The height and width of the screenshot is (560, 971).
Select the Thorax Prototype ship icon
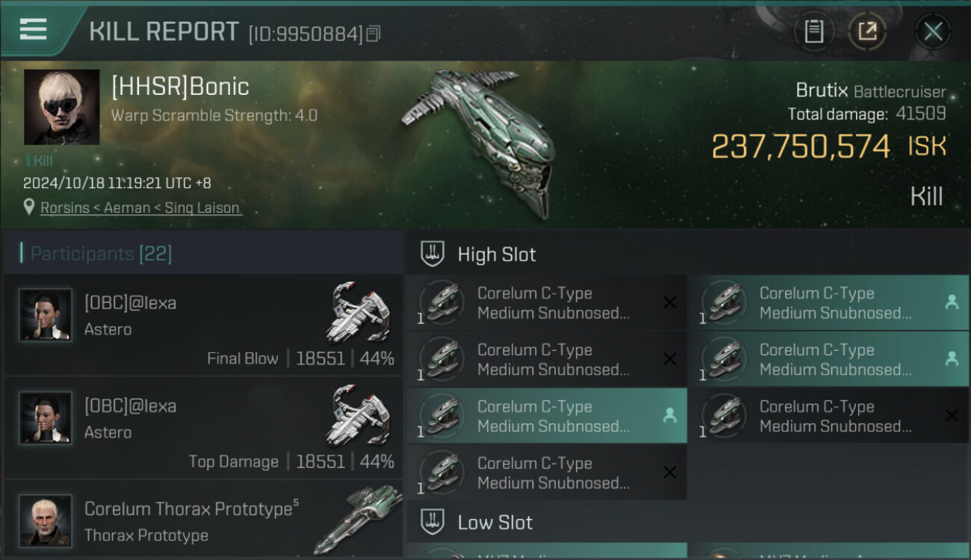tap(359, 520)
